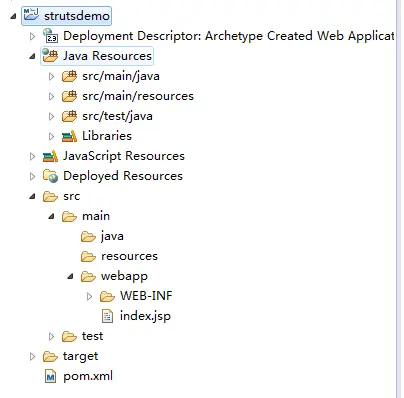Expand the src/main/java source folder
The image size is (404, 398).
[x=51, y=76]
